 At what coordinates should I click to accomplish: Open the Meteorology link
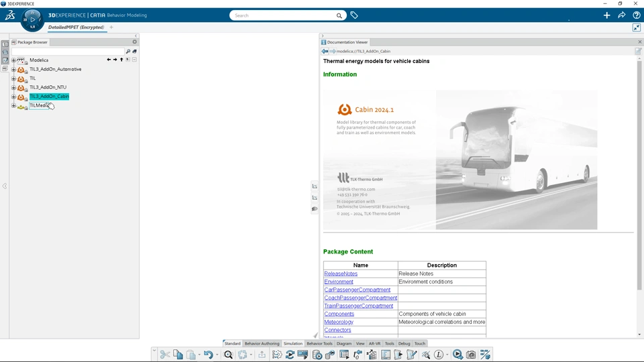pos(339,322)
